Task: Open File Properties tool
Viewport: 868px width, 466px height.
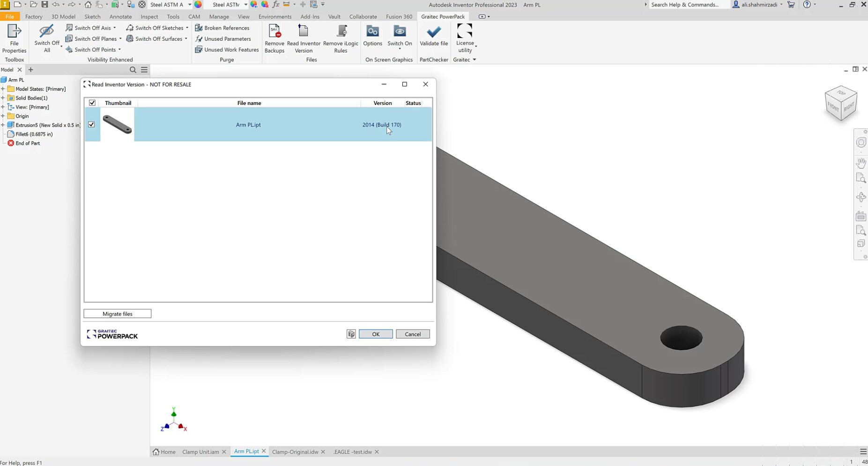Action: tap(14, 39)
